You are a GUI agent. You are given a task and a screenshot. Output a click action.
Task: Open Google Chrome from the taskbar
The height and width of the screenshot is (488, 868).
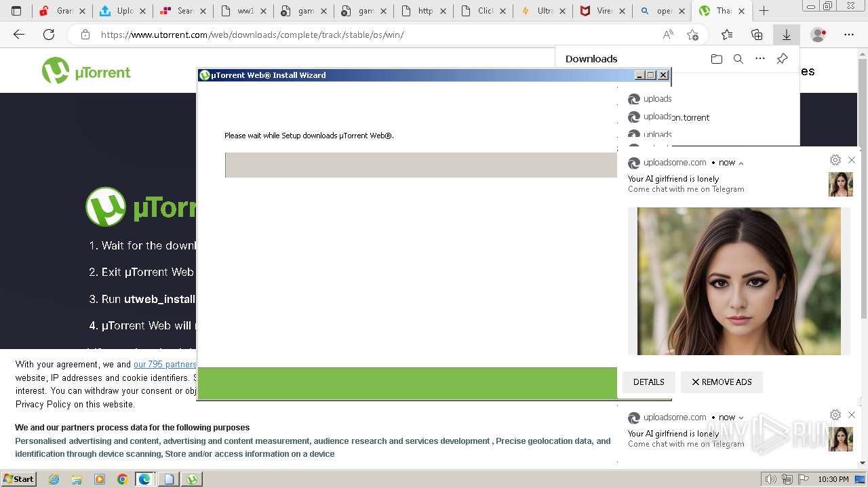(x=122, y=479)
